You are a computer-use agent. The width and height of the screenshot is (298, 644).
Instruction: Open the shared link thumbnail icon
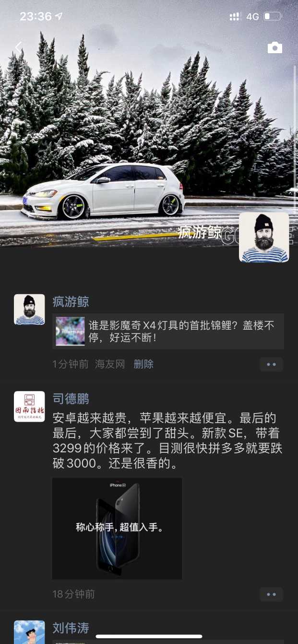click(x=70, y=331)
